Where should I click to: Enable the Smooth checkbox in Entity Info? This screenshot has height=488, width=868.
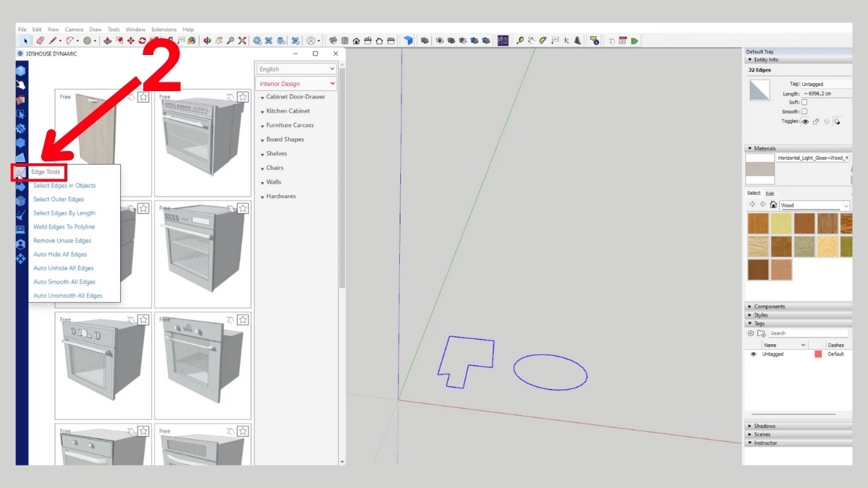click(x=804, y=111)
